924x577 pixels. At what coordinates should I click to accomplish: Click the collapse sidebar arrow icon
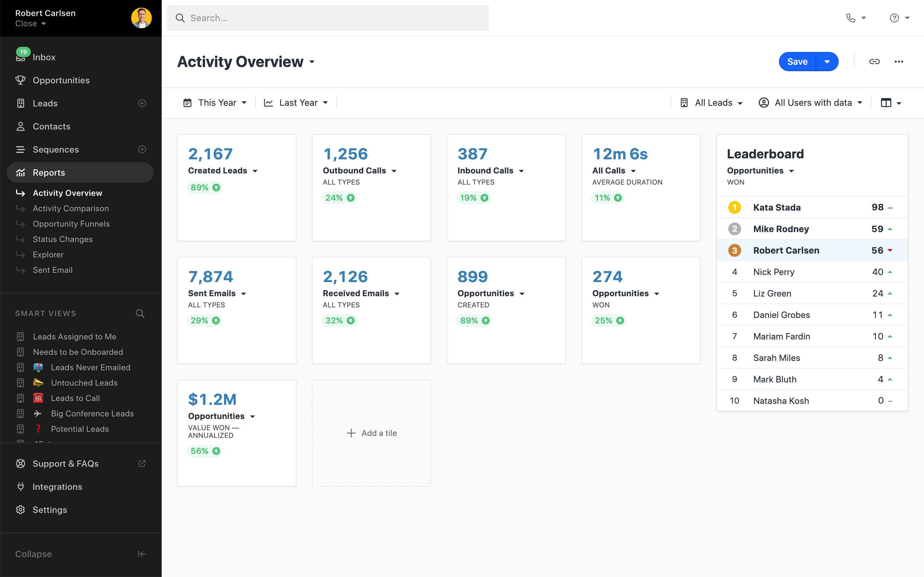point(142,554)
